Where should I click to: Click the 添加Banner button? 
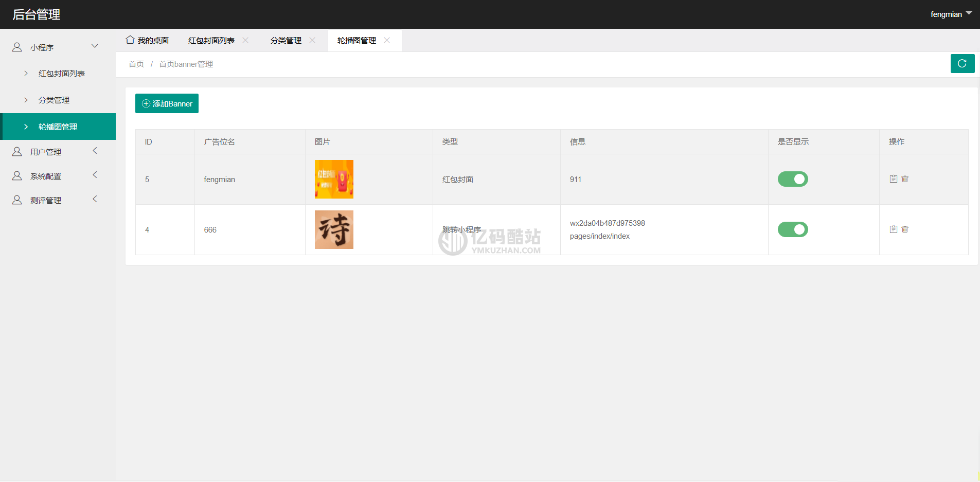click(167, 103)
